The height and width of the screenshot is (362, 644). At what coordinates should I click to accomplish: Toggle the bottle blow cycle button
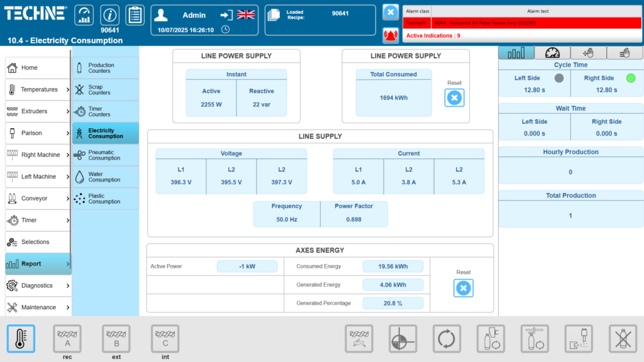[x=491, y=339]
